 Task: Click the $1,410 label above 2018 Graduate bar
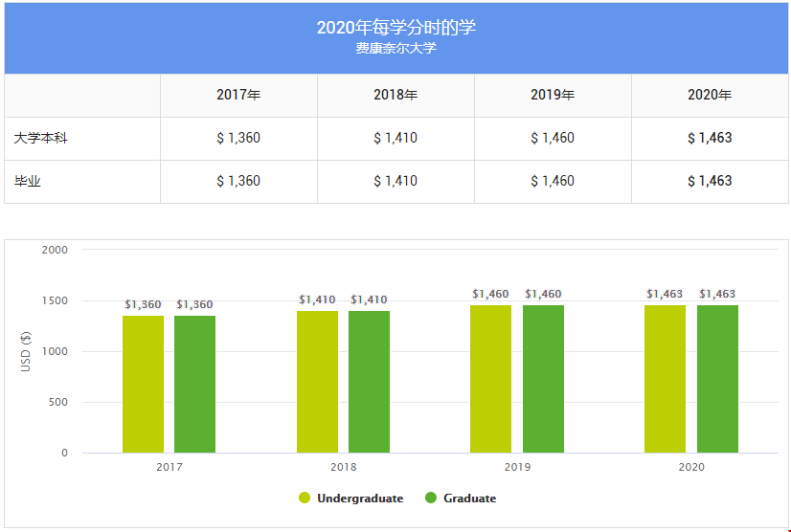point(369,300)
